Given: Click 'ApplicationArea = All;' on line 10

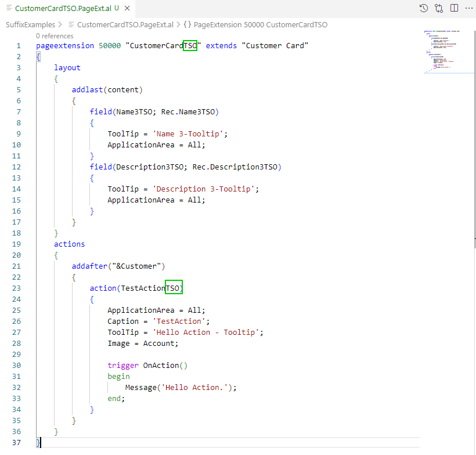Looking at the screenshot, I should (156, 145).
